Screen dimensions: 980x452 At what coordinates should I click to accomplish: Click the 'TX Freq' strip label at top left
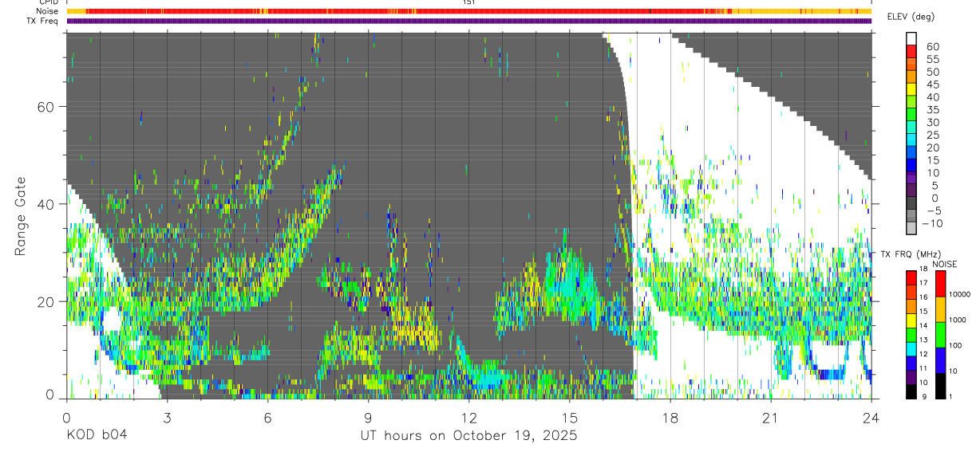click(x=44, y=21)
